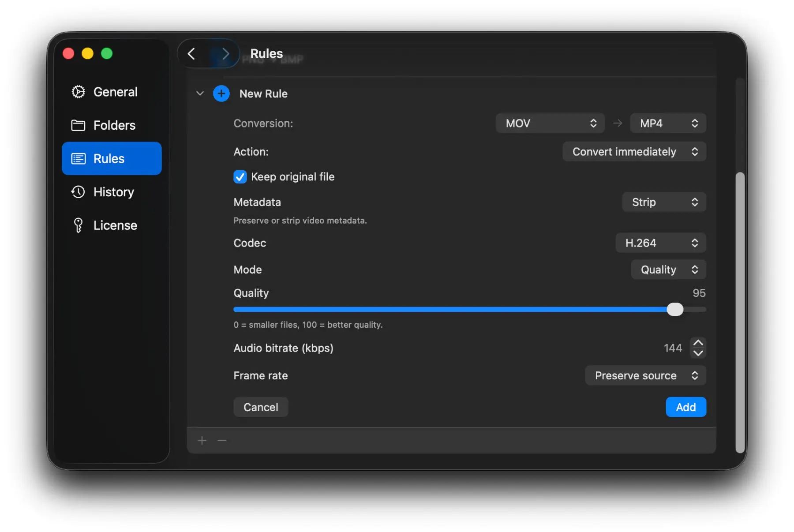Decrease audio bitrate with down stepper arrow
The width and height of the screenshot is (794, 532).
point(698,353)
